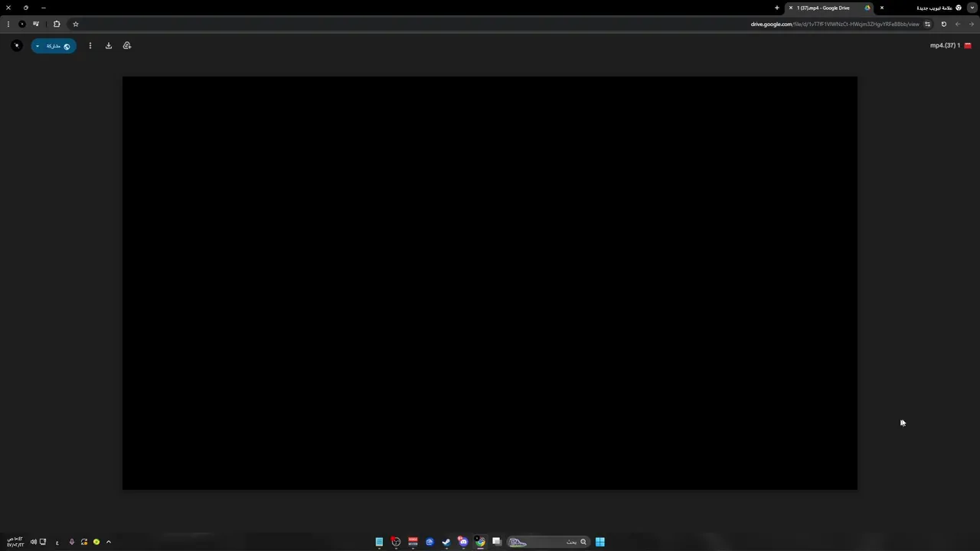Viewport: 980px width, 551px height.
Task: Open the blue circular taskbar app
Action: [430, 542]
